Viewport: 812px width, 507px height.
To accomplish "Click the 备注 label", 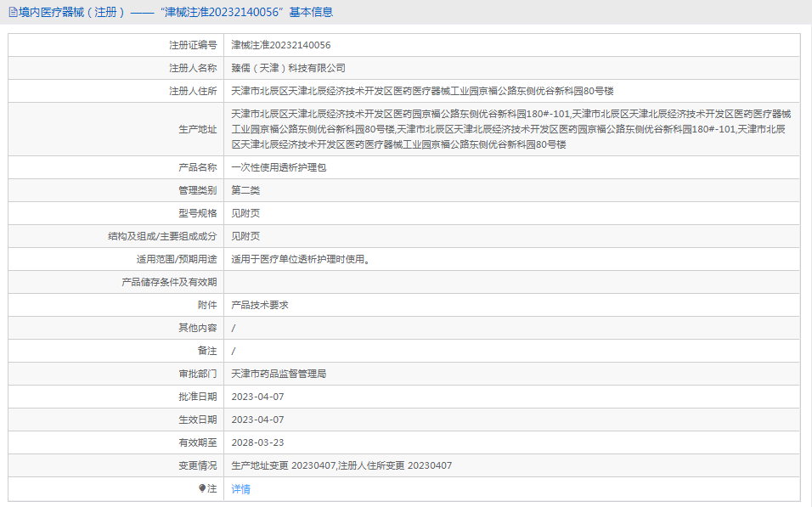I will coord(207,351).
